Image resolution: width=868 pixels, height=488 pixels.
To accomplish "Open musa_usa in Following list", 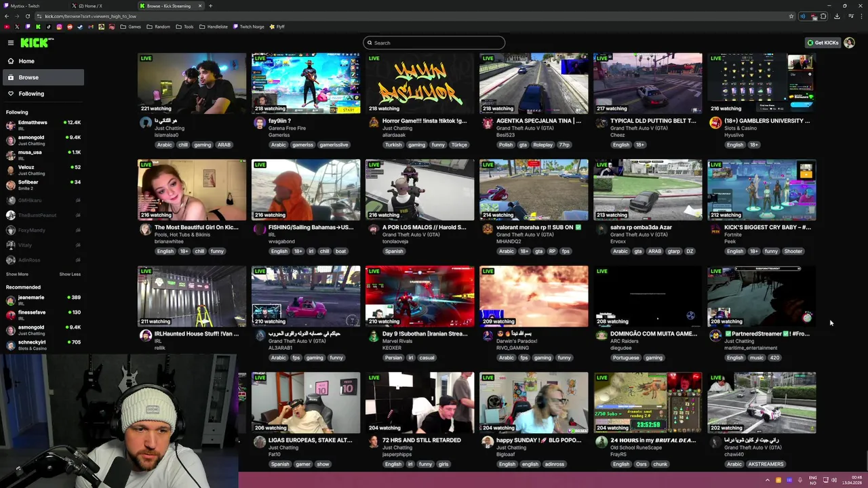I will 43,155.
